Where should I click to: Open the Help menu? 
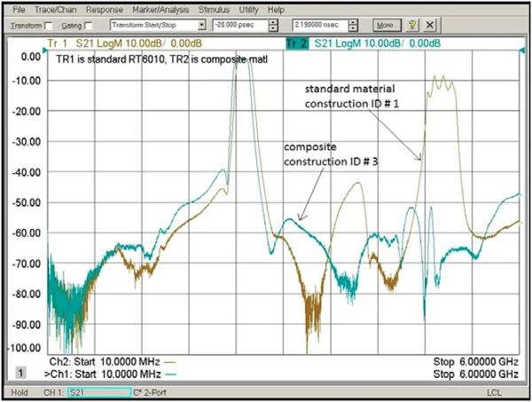point(276,10)
